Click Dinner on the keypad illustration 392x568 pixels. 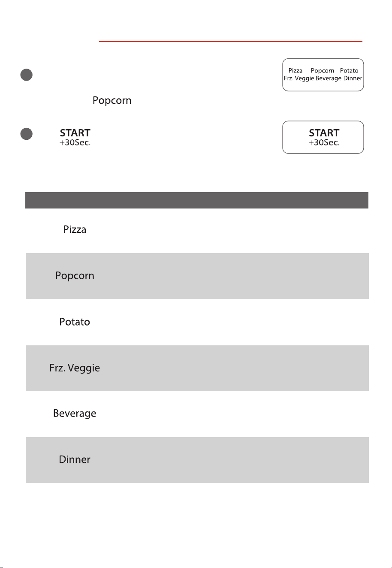pyautogui.click(x=353, y=79)
